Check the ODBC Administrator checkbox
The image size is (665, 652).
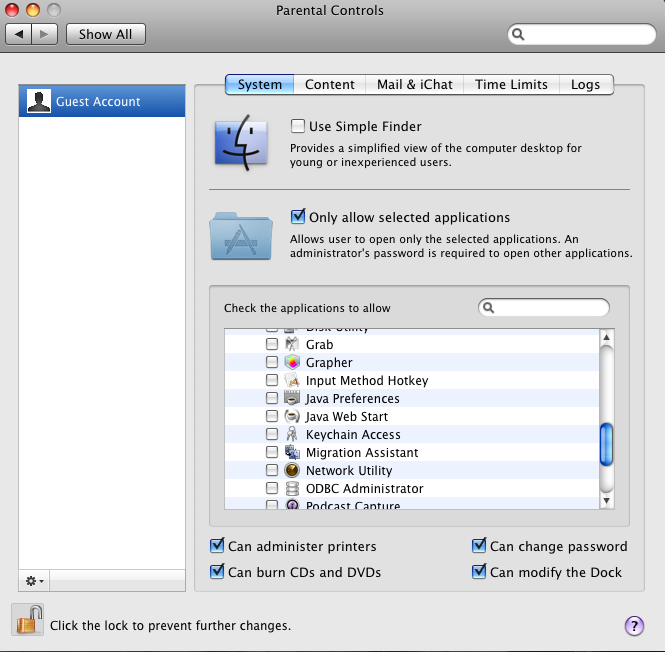272,488
